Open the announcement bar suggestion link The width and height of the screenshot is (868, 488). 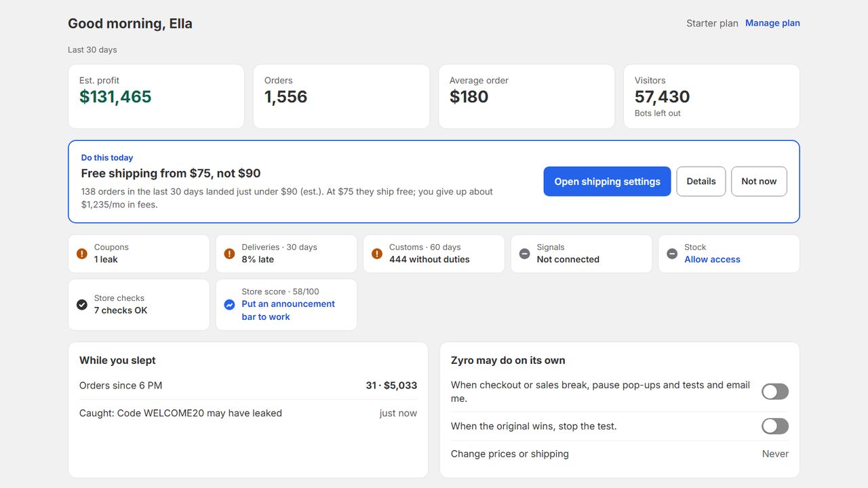coord(288,310)
